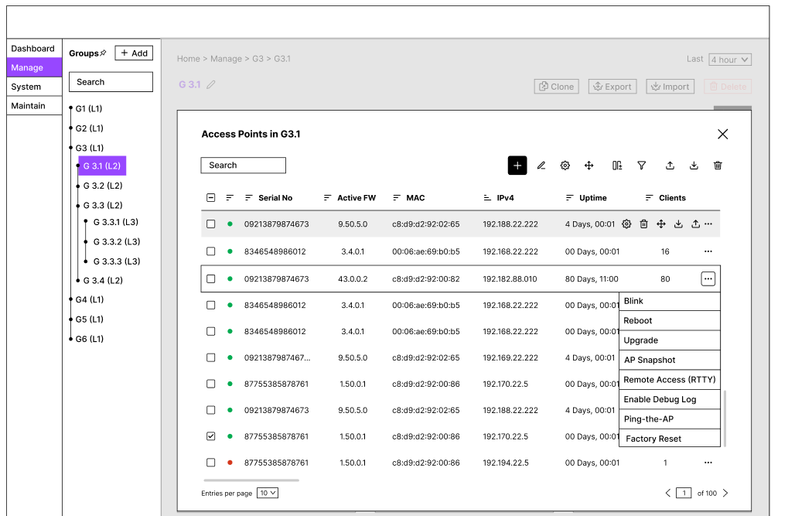Open the manage columns icon in the toolbar
The width and height of the screenshot is (812, 516).
[617, 166]
